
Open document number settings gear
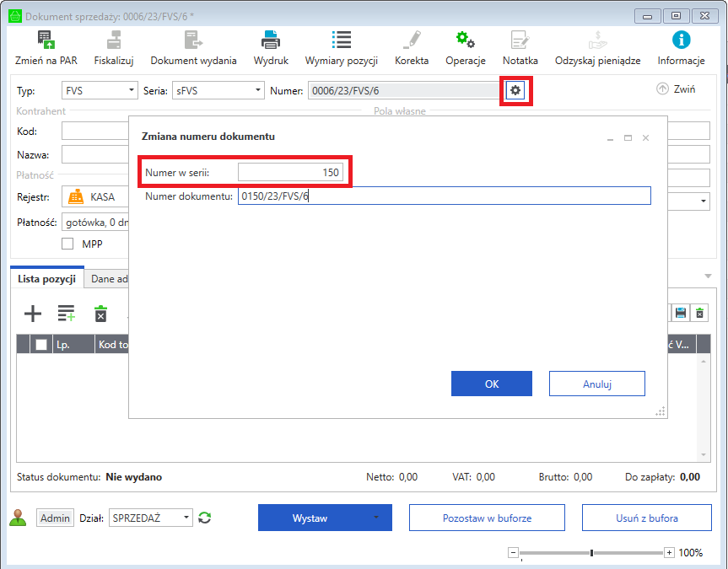(516, 90)
